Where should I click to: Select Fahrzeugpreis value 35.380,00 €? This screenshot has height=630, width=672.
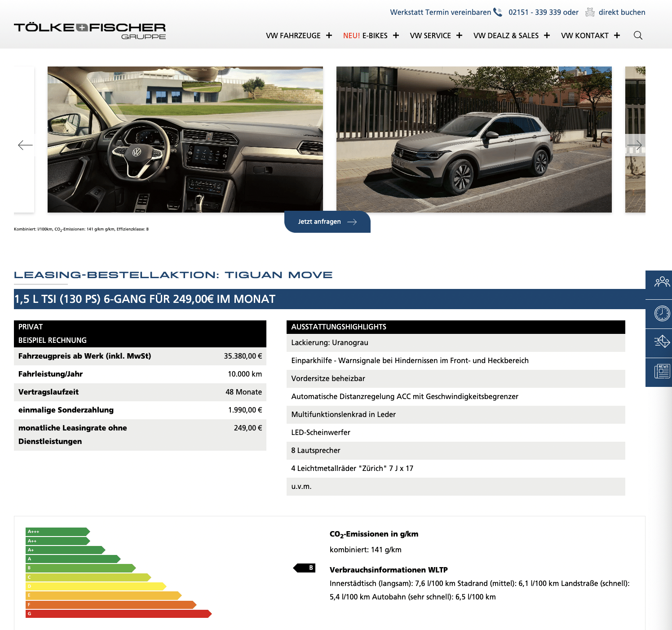click(x=243, y=356)
